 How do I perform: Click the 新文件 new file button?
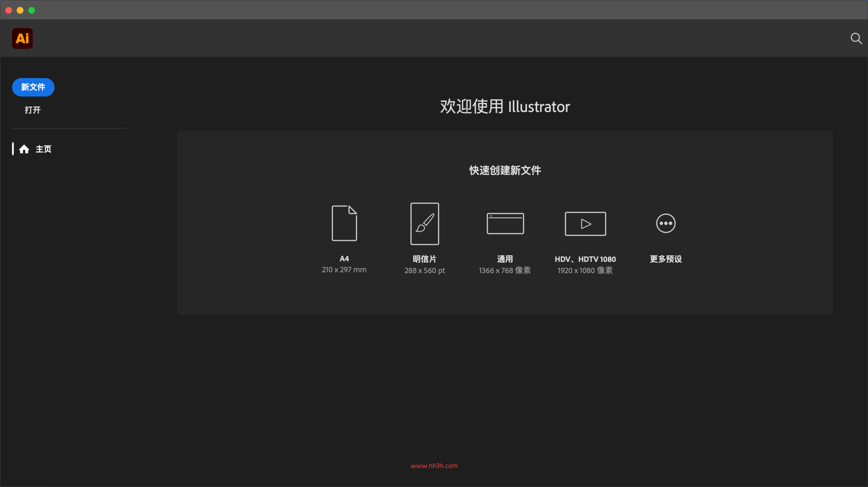pyautogui.click(x=33, y=87)
